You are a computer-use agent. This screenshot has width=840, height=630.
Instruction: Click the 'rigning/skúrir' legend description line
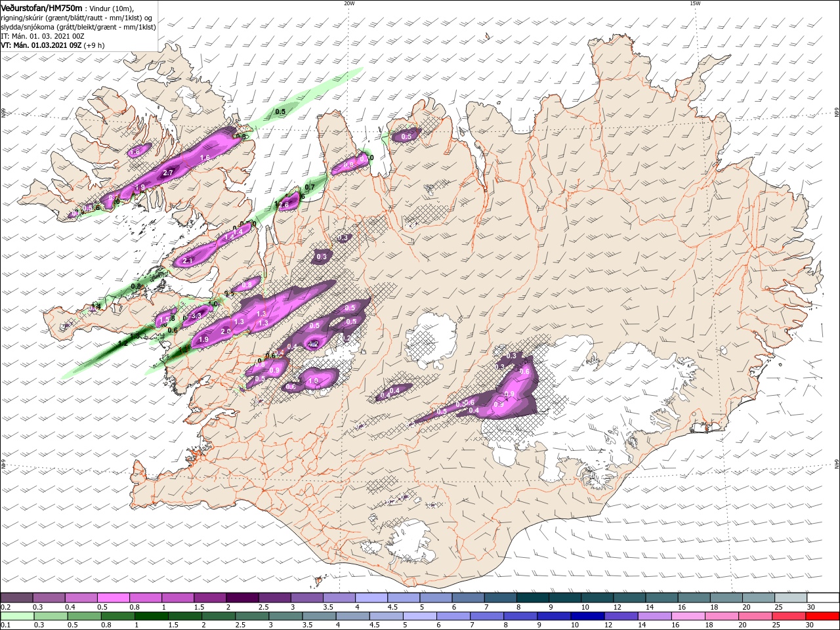tap(76, 18)
